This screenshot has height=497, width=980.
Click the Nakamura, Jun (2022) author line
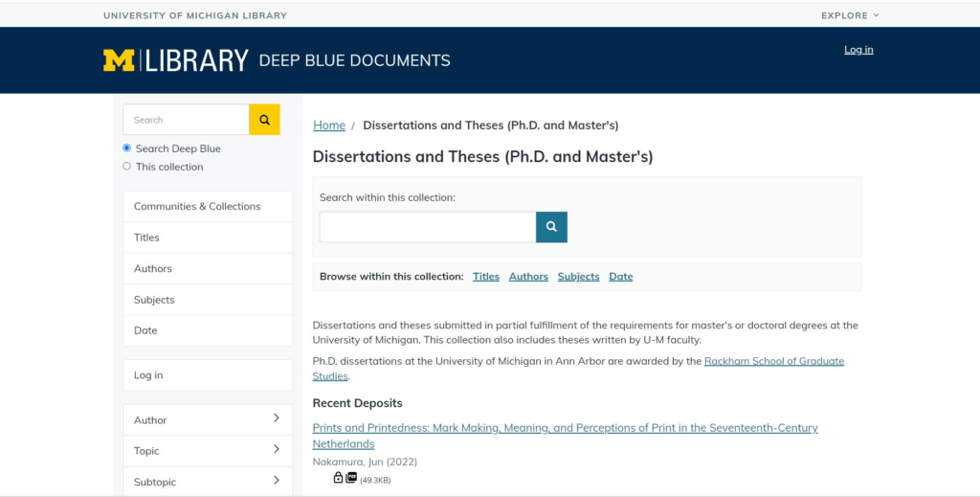(x=365, y=462)
